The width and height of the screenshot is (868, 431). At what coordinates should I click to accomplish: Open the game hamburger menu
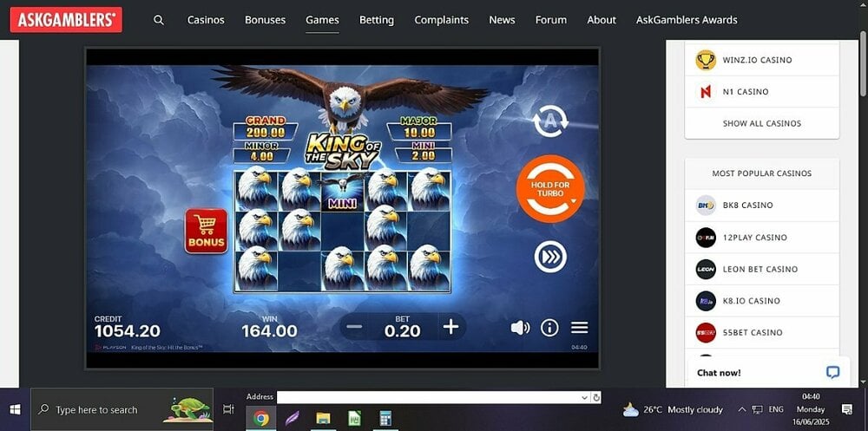coord(579,328)
